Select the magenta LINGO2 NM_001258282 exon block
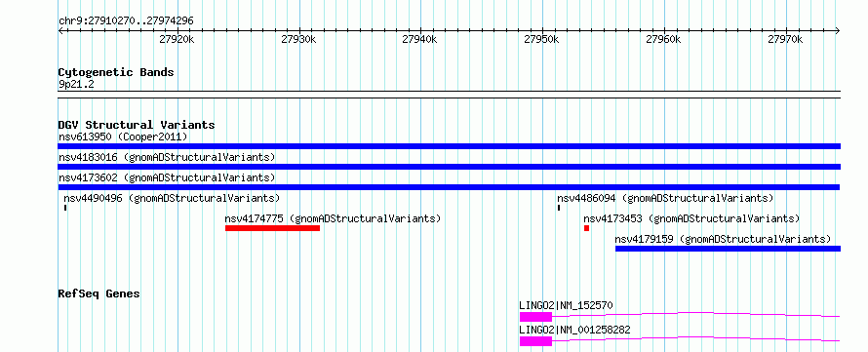The image size is (868, 352). pyautogui.click(x=535, y=341)
